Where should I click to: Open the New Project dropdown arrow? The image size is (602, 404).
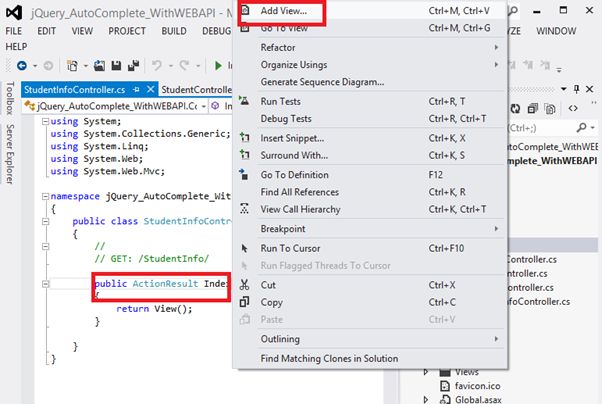pyautogui.click(x=86, y=66)
